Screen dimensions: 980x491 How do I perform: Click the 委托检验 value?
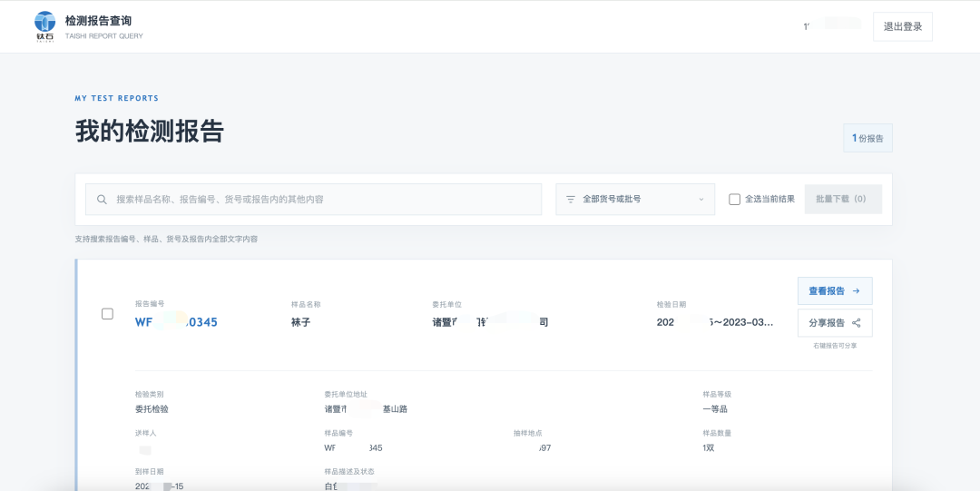[152, 409]
